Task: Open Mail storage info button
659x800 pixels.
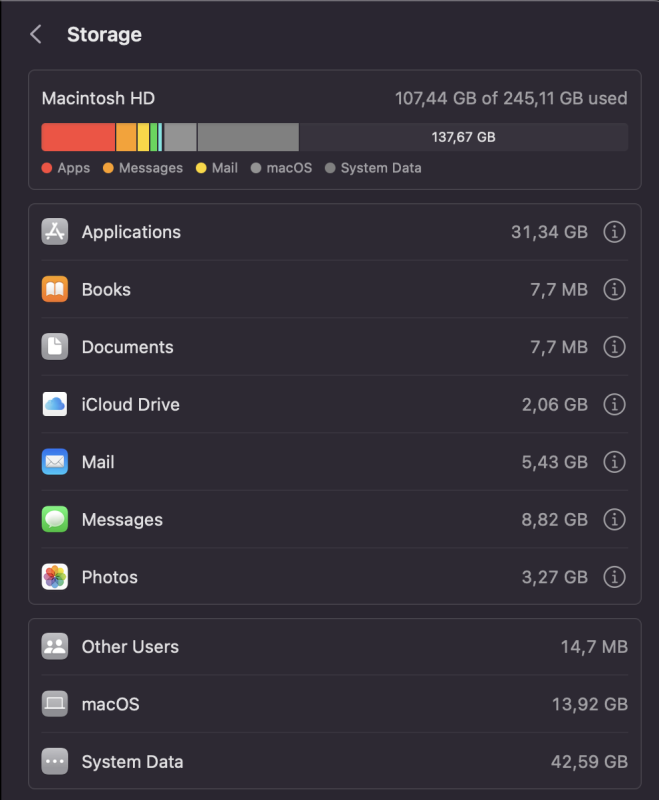Action: click(614, 462)
